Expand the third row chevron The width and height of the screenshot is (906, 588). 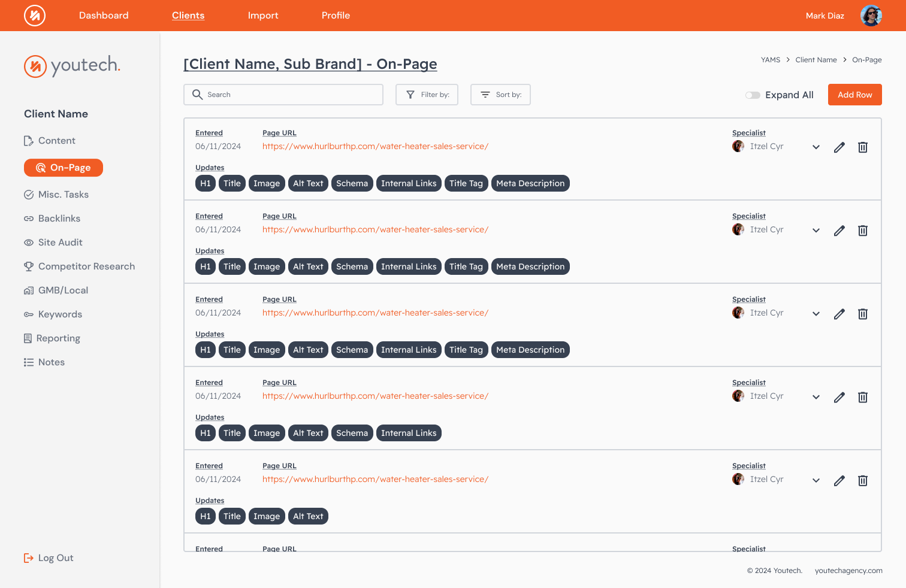coord(816,314)
